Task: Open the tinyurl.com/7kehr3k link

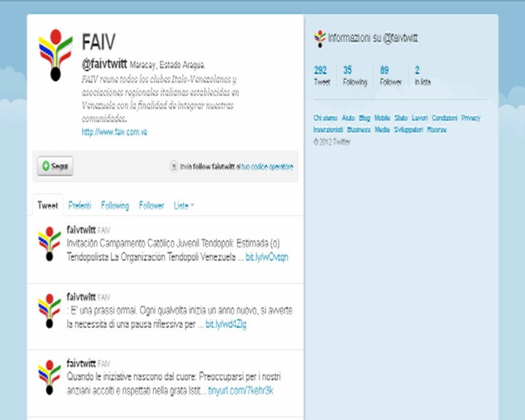Action: pos(241,391)
